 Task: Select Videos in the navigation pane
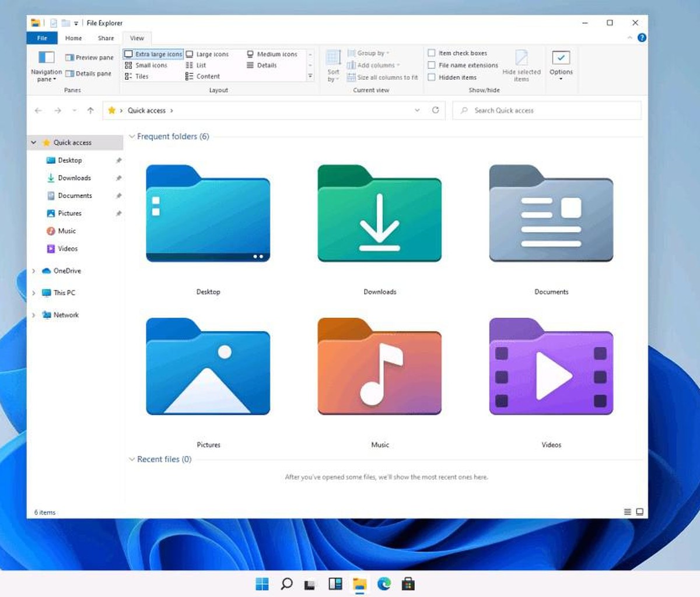pyautogui.click(x=68, y=248)
